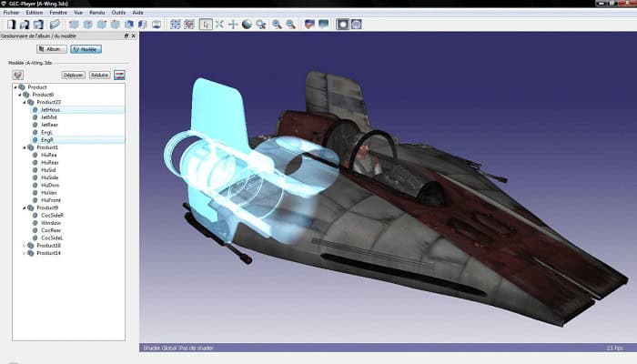Open the Aide menu
637x364 pixels.
(x=138, y=13)
